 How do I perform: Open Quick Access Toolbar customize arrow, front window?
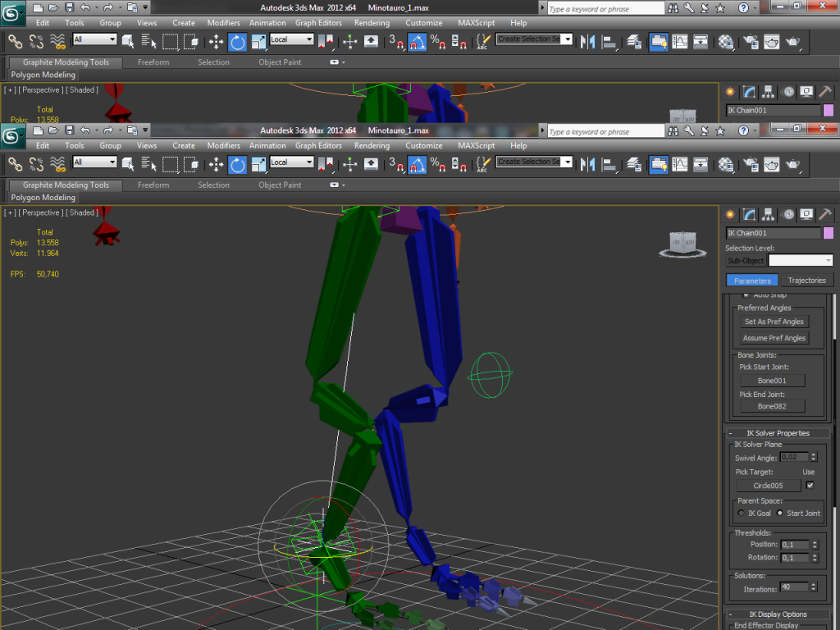(145, 130)
